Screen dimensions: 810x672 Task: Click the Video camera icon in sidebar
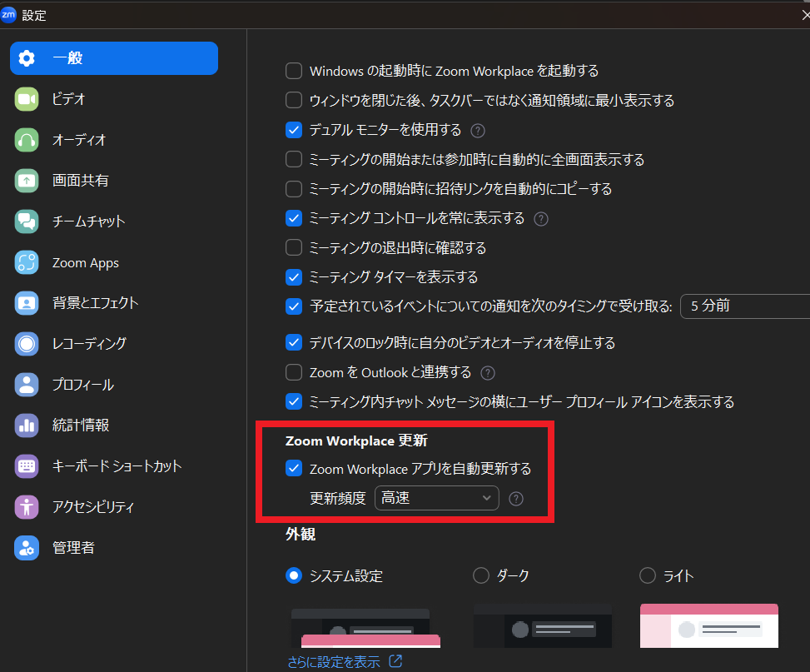27,99
